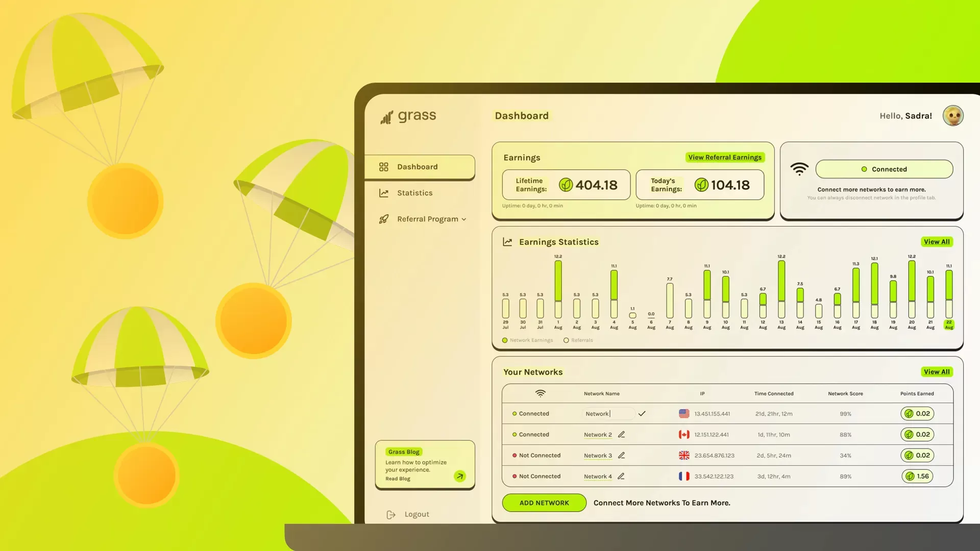
Task: Select the Statistics tab
Action: pyautogui.click(x=414, y=193)
